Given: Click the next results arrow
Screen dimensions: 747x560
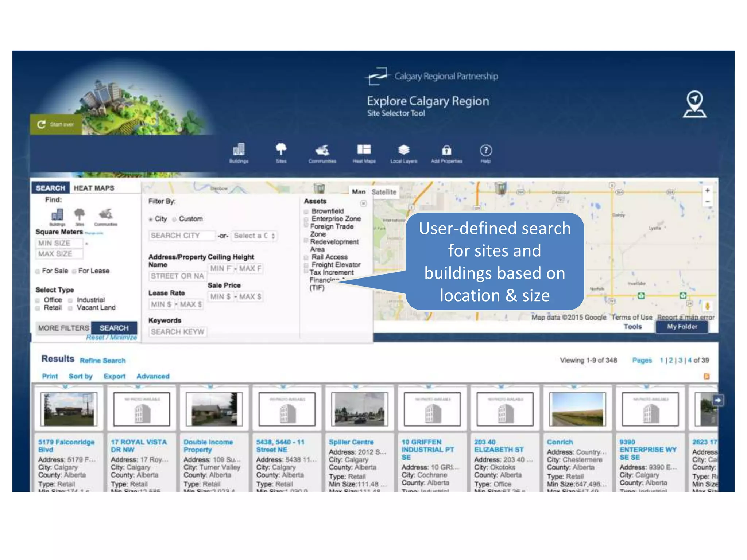Looking at the screenshot, I should (718, 400).
